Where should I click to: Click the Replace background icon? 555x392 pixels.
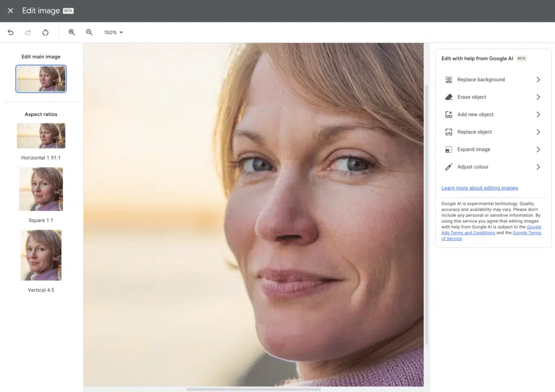(x=448, y=79)
